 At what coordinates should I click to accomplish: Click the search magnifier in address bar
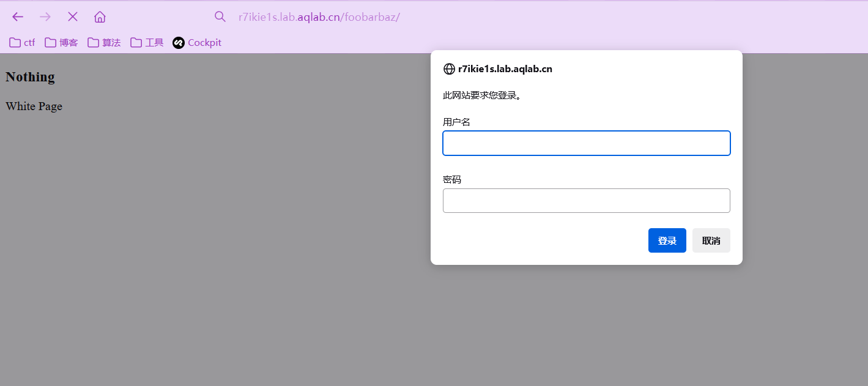click(x=220, y=17)
